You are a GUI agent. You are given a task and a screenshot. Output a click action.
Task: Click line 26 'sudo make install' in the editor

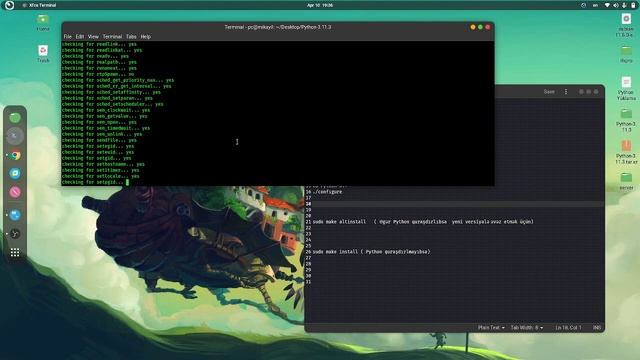pyautogui.click(x=371, y=251)
